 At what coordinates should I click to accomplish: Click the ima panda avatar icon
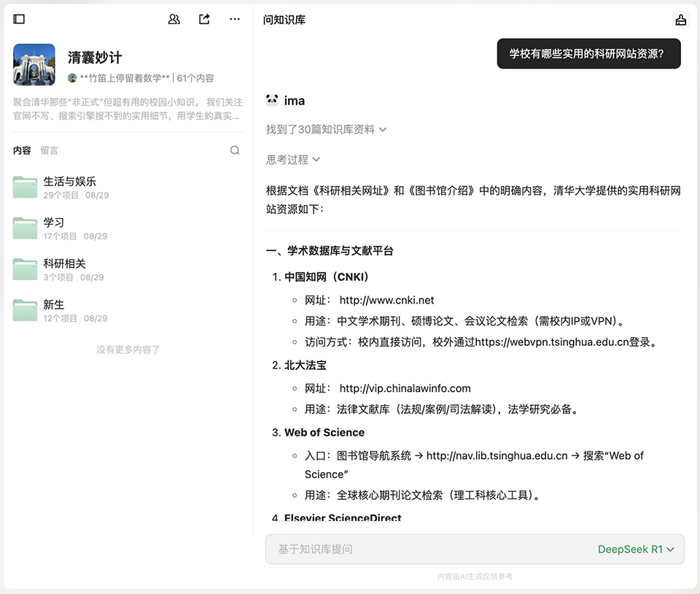[x=272, y=101]
